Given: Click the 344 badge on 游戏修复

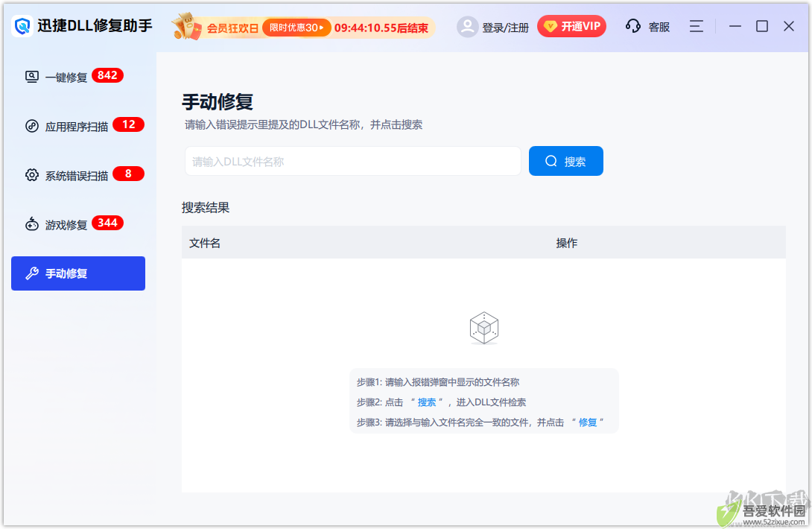Looking at the screenshot, I should point(108,223).
